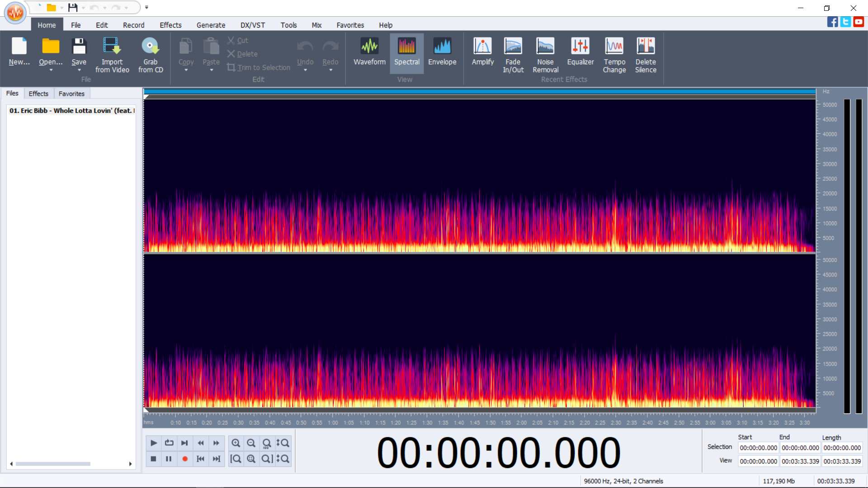Open the Generate ribbon tab
Viewport: 868px width, 488px height.
pos(211,25)
